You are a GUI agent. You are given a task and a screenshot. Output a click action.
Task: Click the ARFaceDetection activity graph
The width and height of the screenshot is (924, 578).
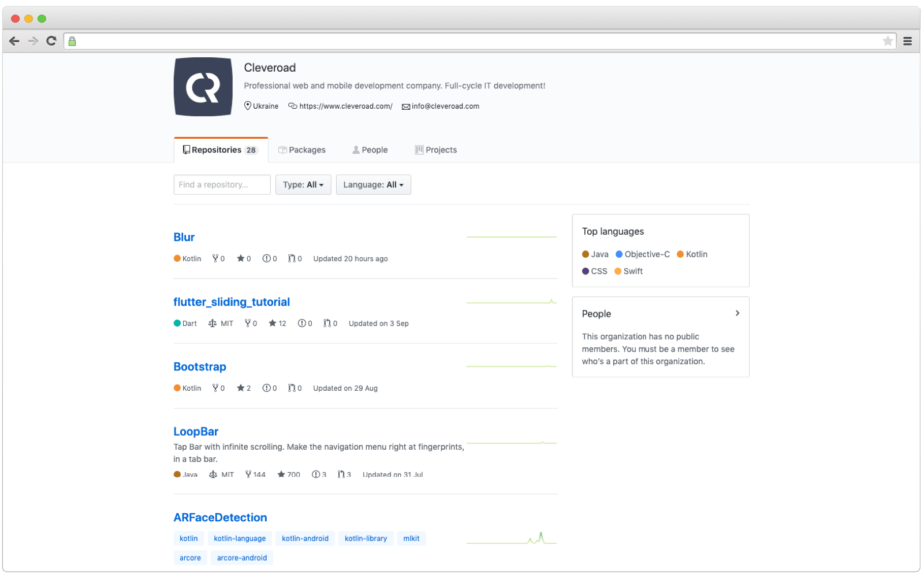pyautogui.click(x=512, y=538)
